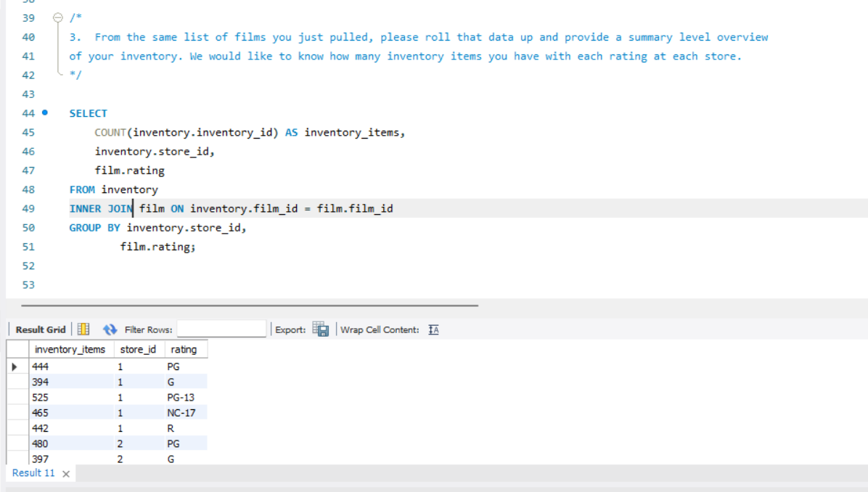This screenshot has height=492, width=868.
Task: Collapse the comment block at line 39
Action: (57, 17)
